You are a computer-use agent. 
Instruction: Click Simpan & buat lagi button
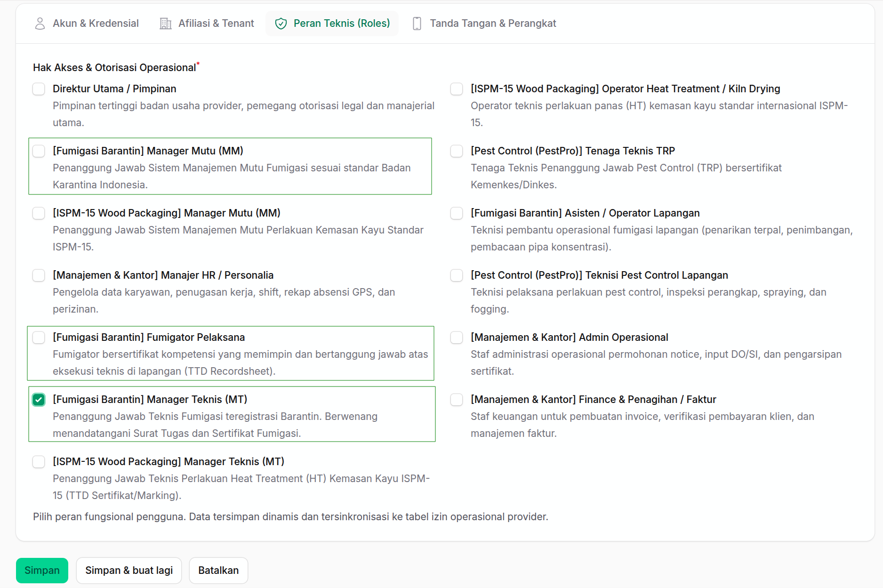(x=129, y=571)
